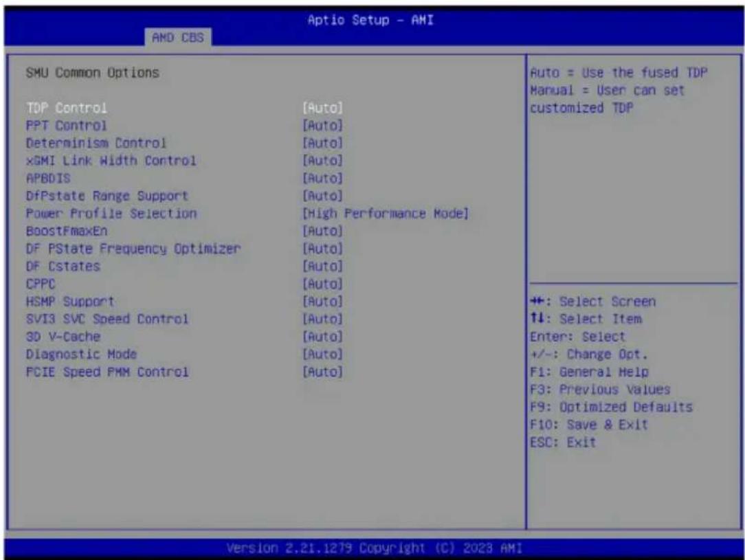Select xGMI Link Width Control
This screenshot has height=560, width=745.
111,161
